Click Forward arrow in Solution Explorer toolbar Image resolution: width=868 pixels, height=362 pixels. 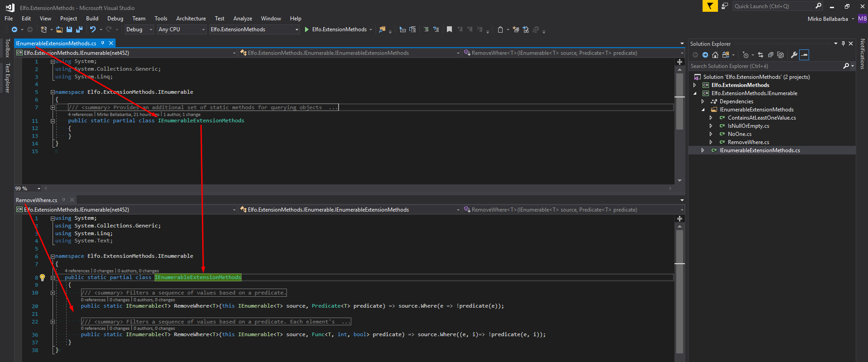click(705, 55)
